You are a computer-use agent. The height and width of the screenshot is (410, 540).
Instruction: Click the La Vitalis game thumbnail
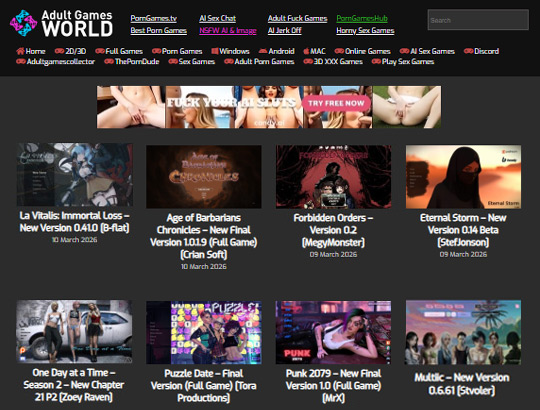click(75, 175)
